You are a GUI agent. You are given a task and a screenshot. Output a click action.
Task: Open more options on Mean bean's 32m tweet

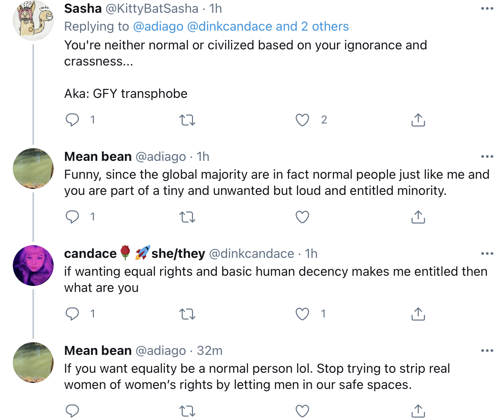click(x=487, y=351)
